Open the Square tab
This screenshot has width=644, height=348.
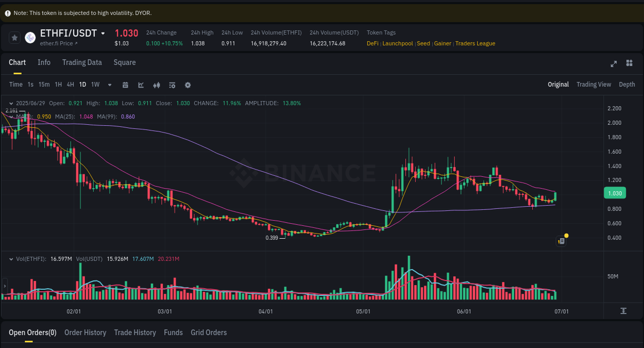tap(125, 62)
